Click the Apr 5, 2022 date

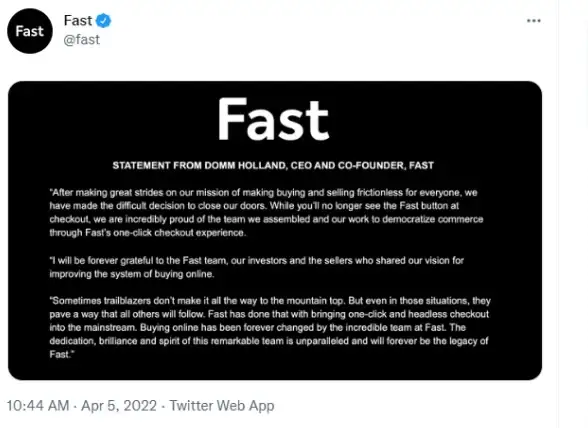click(119, 405)
